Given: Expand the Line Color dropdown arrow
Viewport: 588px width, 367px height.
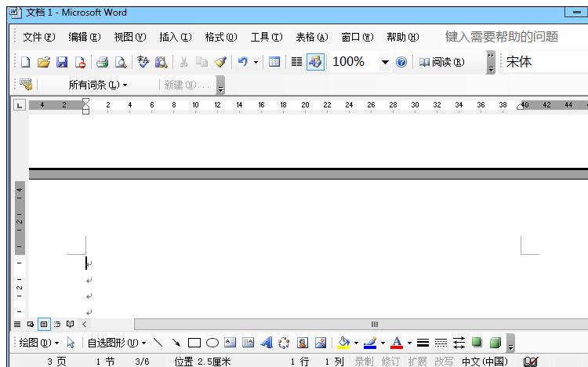Looking at the screenshot, I should 383,343.
